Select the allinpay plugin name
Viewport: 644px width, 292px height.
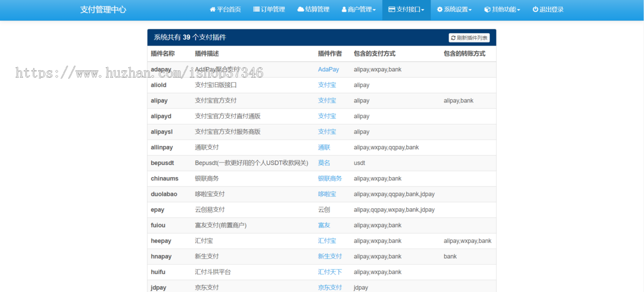162,147
